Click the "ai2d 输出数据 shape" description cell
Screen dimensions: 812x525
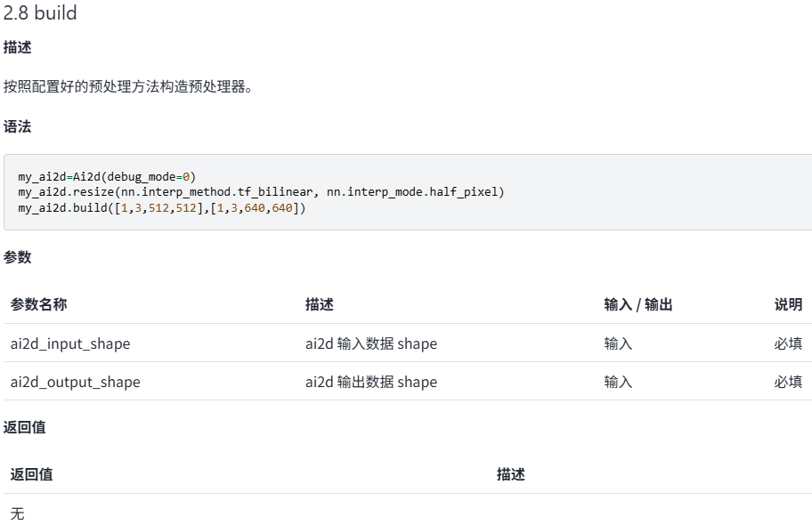[370, 382]
